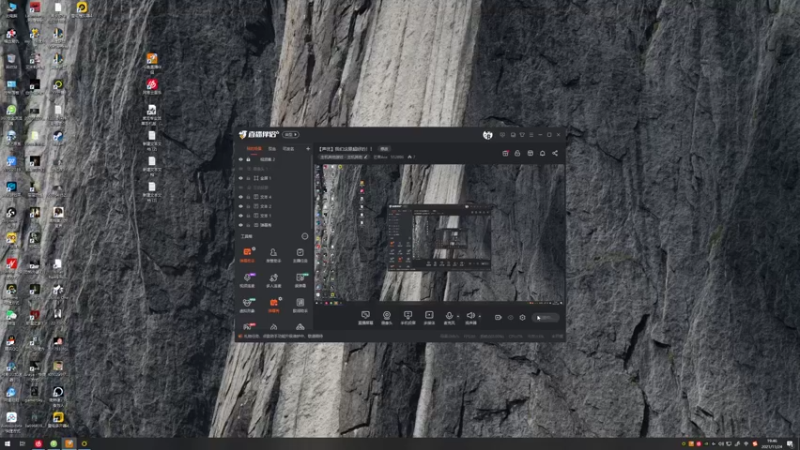Switch to the first orange scene tab
This screenshot has width=800, height=450.
[254, 149]
